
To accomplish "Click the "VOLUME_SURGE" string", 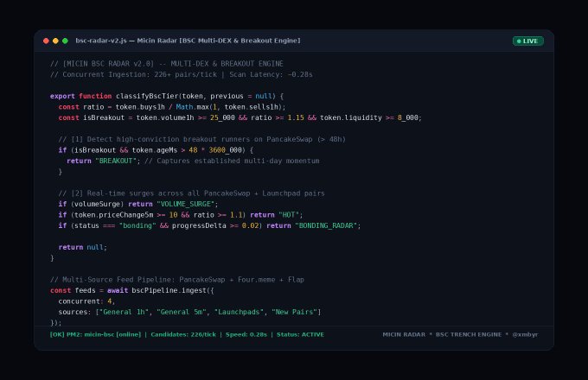I will point(187,204).
